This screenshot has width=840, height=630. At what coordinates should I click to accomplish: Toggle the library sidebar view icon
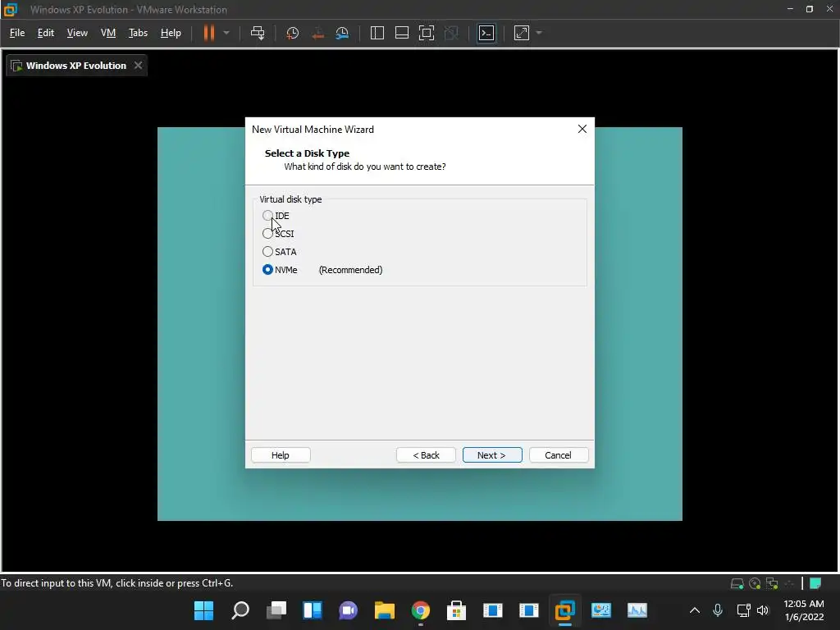coord(377,33)
